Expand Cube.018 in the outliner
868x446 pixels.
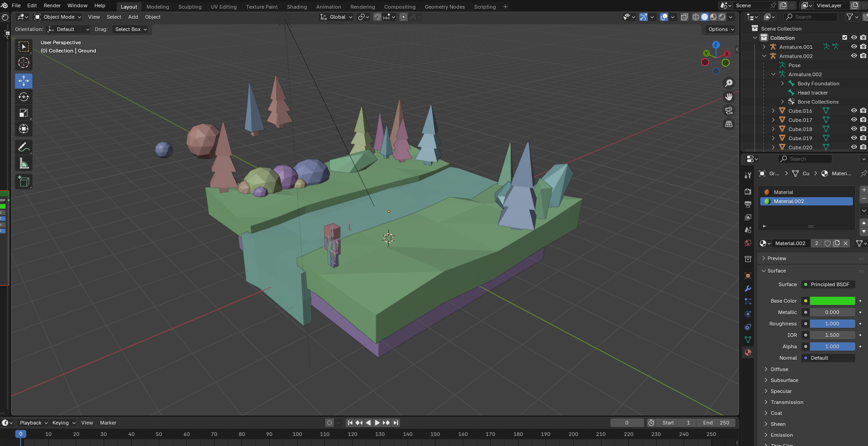pos(773,129)
